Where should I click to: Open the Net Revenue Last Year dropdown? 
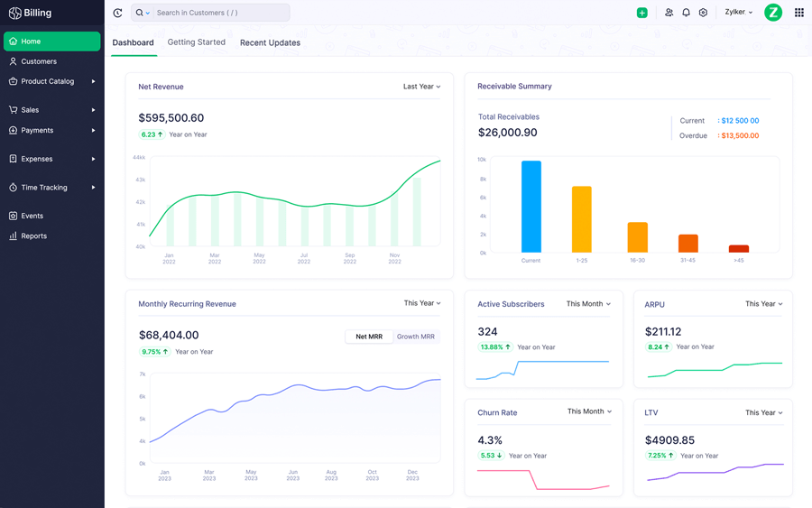click(421, 87)
